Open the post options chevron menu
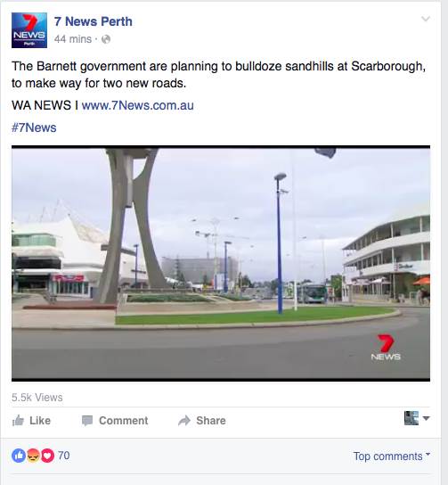Image resolution: width=448 pixels, height=485 pixels. point(426,19)
